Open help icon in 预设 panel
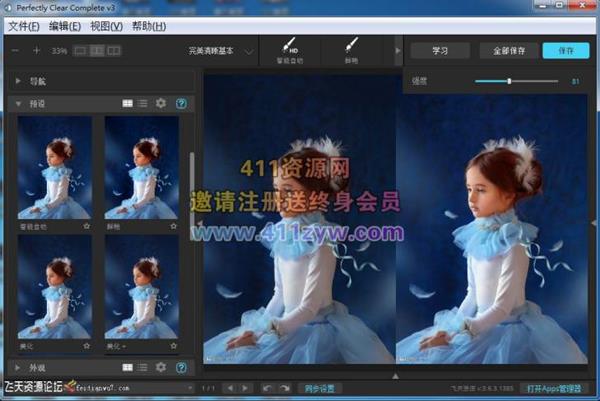The width and height of the screenshot is (600, 401). (181, 103)
